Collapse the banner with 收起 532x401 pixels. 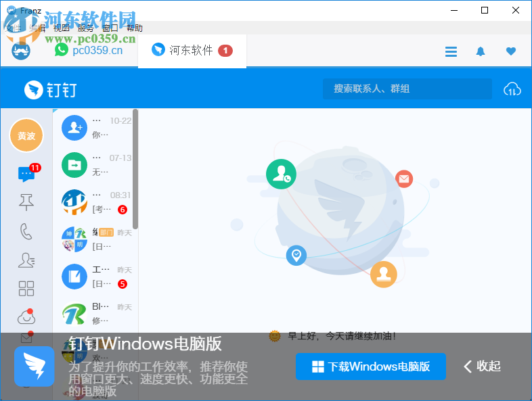pos(482,366)
